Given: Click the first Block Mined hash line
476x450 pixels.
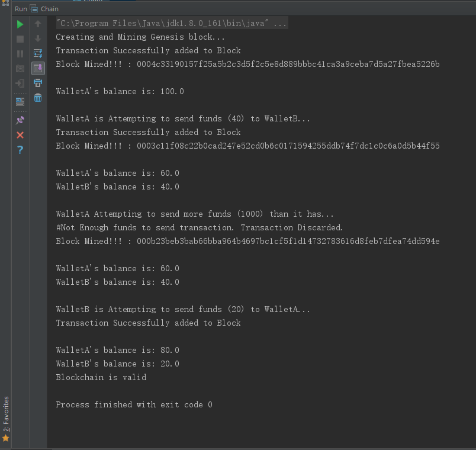Looking at the screenshot, I should pyautogui.click(x=247, y=65).
